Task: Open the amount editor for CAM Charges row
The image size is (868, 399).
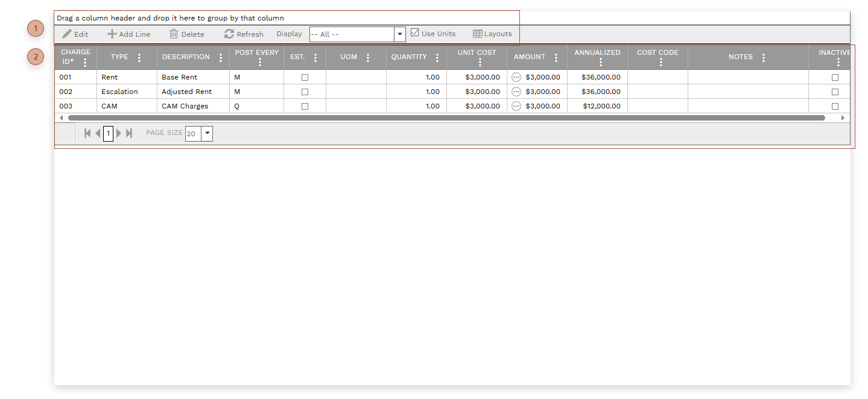Action: coord(516,105)
